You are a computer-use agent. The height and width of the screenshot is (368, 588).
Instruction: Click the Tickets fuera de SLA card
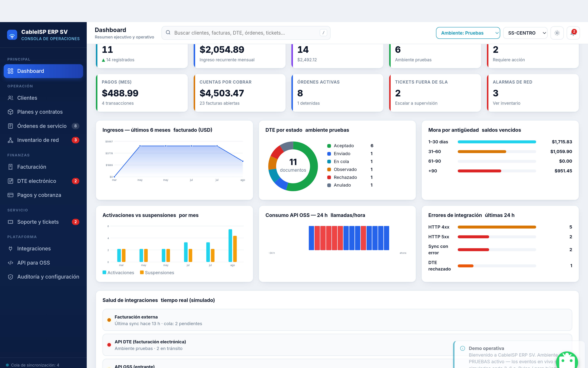click(435, 93)
